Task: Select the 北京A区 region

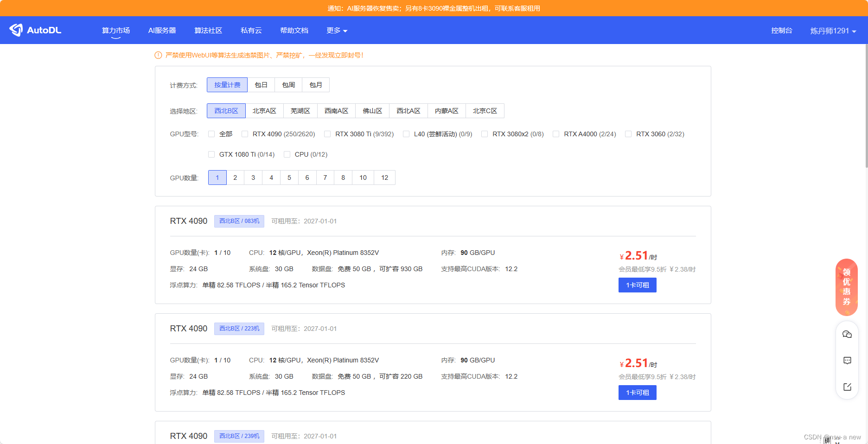Action: click(264, 111)
